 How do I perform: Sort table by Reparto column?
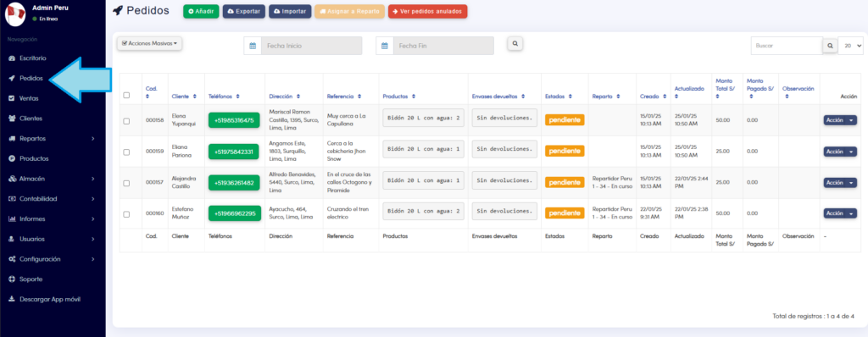pos(605,97)
